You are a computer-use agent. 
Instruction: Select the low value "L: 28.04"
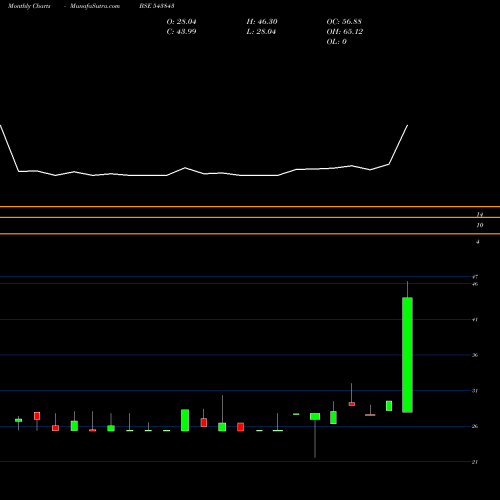pos(261,32)
